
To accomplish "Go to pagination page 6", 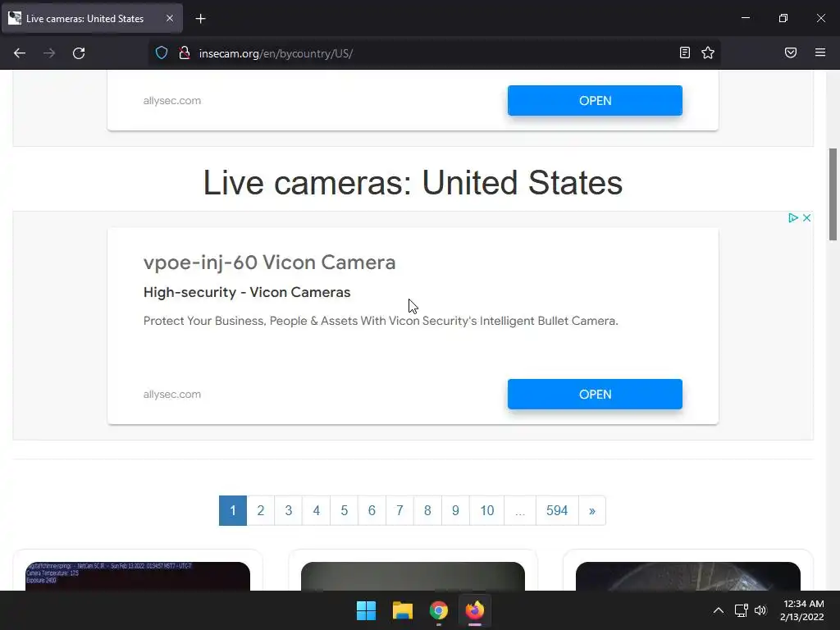I will pos(372,510).
